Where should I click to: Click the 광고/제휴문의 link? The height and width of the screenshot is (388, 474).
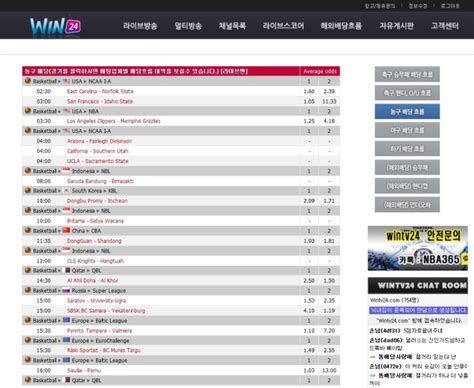point(380,6)
